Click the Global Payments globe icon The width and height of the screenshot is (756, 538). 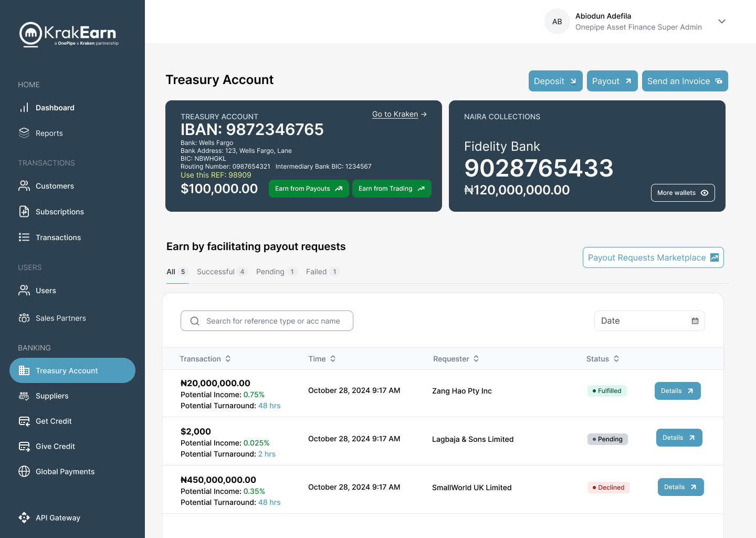click(24, 471)
